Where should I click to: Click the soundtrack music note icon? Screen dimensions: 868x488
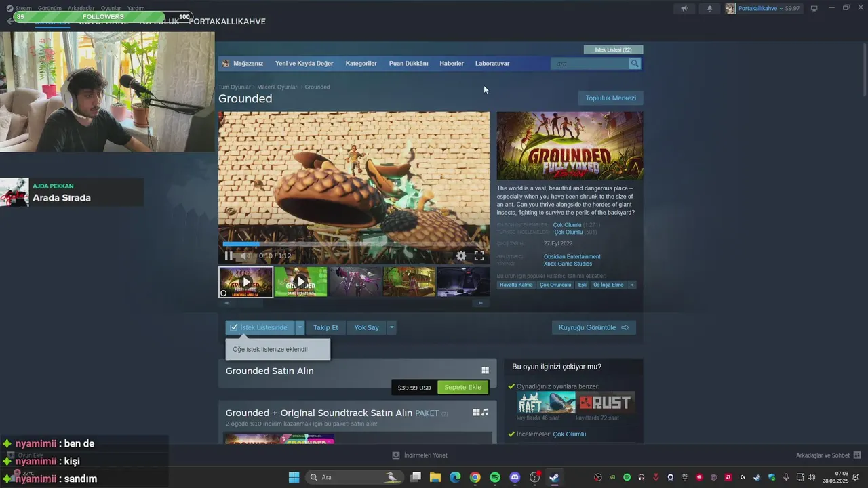tap(485, 412)
